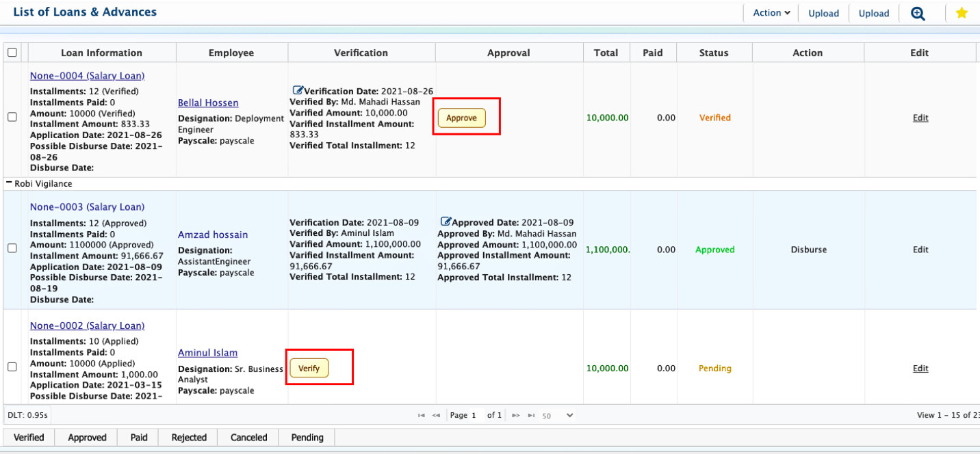Tick the select-all checkbox in table header

[12, 53]
